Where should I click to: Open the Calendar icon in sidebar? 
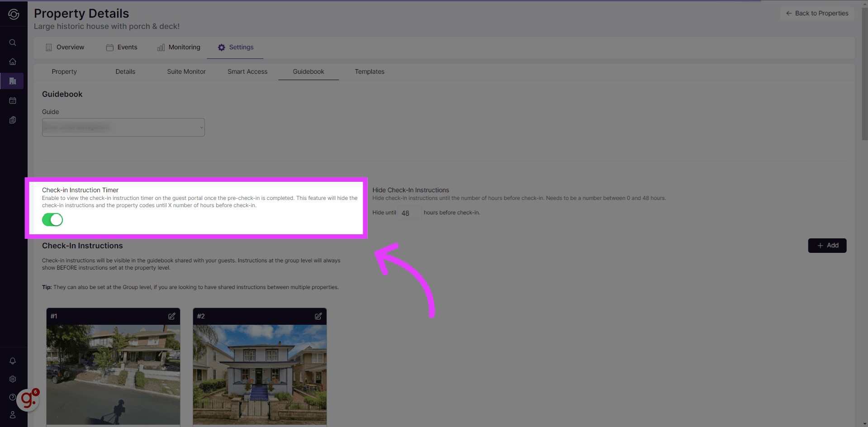(12, 100)
